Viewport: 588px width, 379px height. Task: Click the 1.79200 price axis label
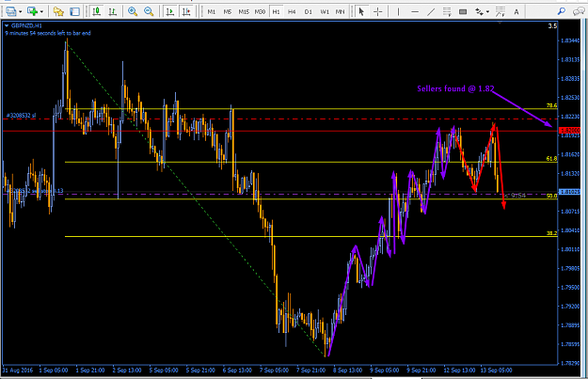tap(570, 307)
